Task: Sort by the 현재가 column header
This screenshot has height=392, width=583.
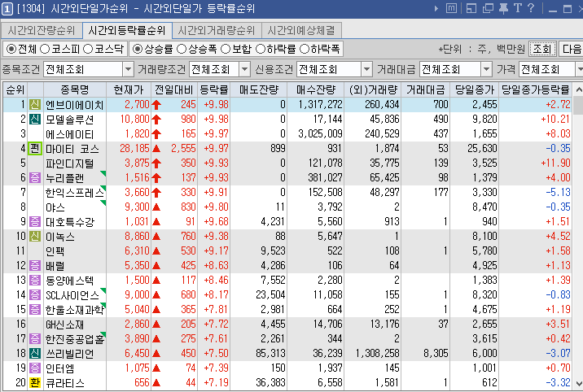Action: (x=129, y=89)
